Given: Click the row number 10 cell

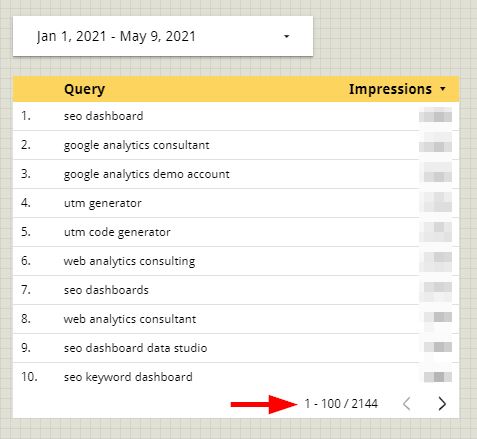Looking at the screenshot, I should [29, 377].
